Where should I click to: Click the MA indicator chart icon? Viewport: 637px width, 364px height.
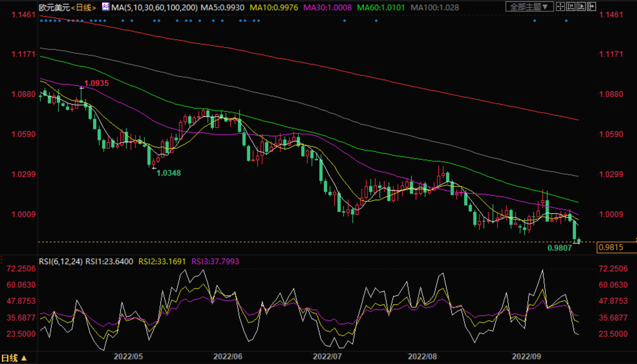106,6
